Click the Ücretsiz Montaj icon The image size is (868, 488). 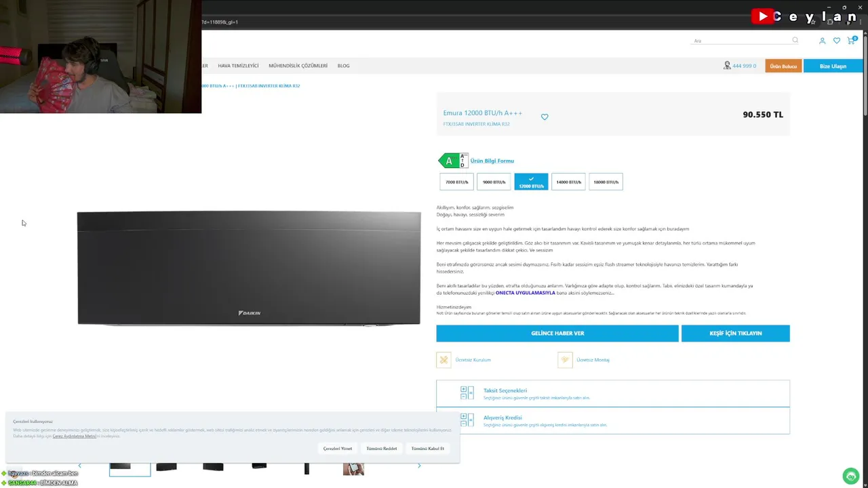[565, 360]
